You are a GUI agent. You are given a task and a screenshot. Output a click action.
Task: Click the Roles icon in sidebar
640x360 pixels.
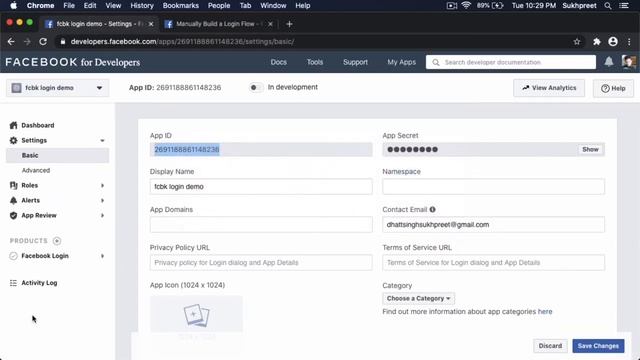tap(13, 185)
